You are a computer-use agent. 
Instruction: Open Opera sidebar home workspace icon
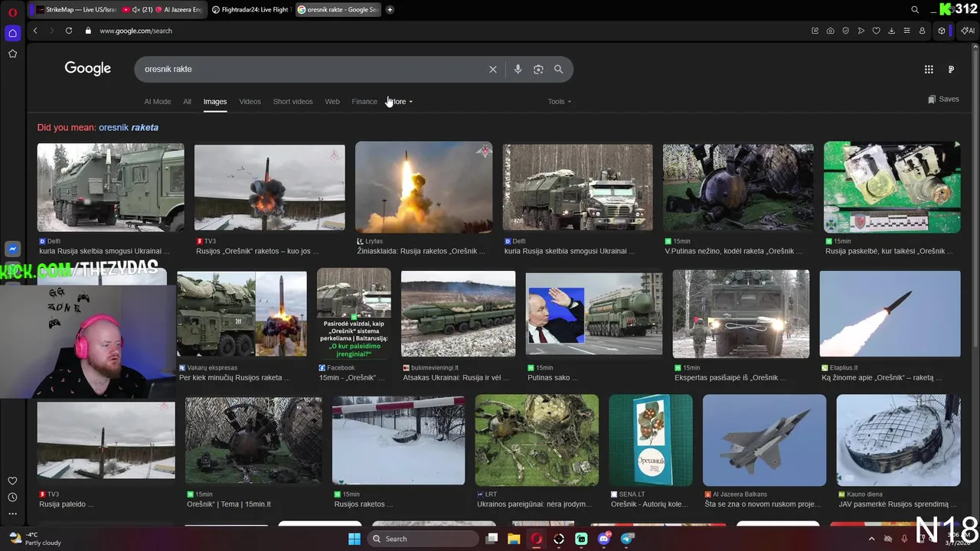12,33
